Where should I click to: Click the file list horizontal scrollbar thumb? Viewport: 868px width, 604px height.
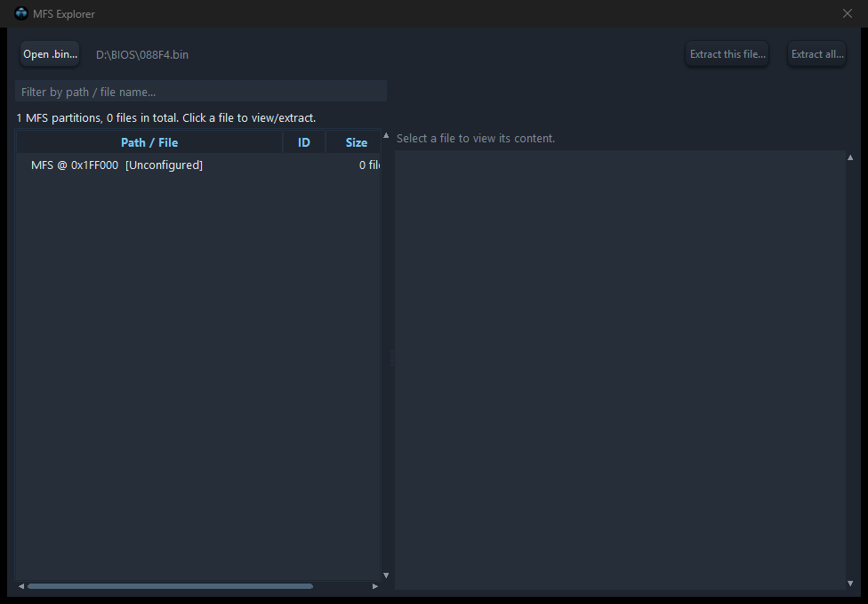[171, 586]
